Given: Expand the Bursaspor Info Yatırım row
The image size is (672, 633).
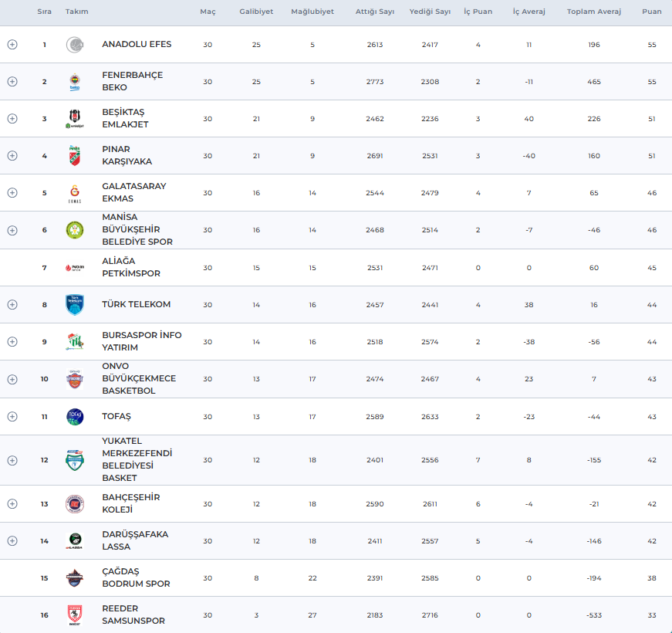Looking at the screenshot, I should (x=12, y=342).
